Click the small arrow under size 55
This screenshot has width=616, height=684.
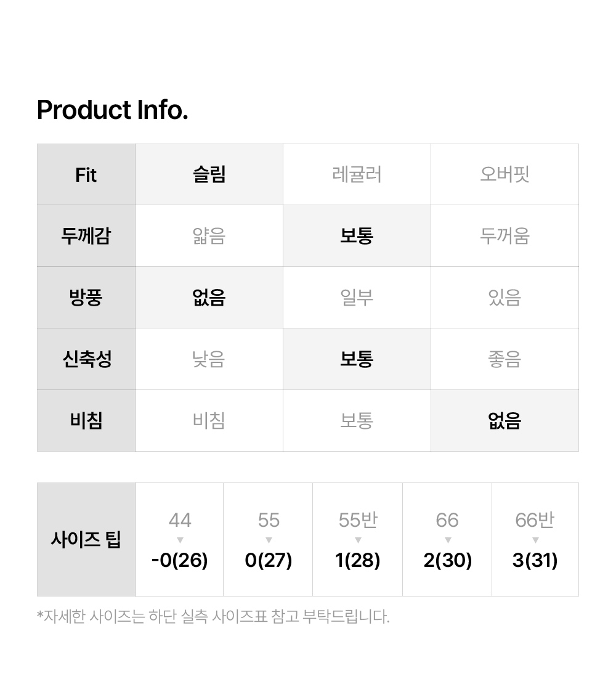[269, 540]
